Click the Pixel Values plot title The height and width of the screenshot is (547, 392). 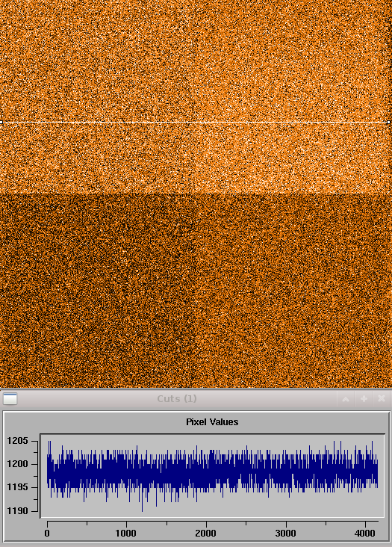(212, 422)
